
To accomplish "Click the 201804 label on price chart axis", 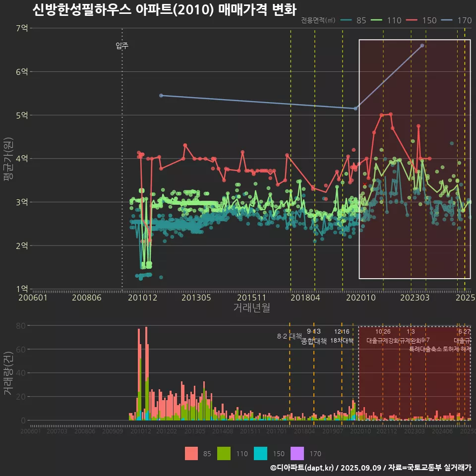I will (x=305, y=297).
